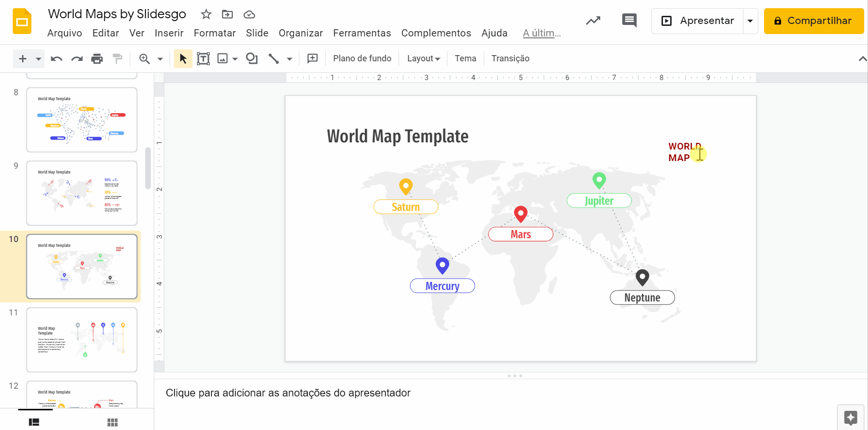Open the Formatar menu
The width and height of the screenshot is (868, 430).
[x=215, y=33]
